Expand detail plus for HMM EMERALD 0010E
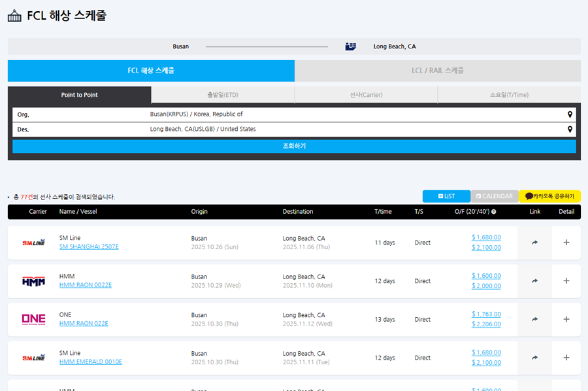 point(566,358)
